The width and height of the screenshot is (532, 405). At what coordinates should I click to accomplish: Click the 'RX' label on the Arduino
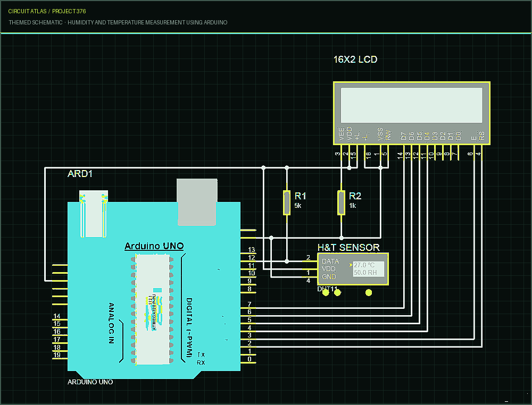click(x=201, y=362)
